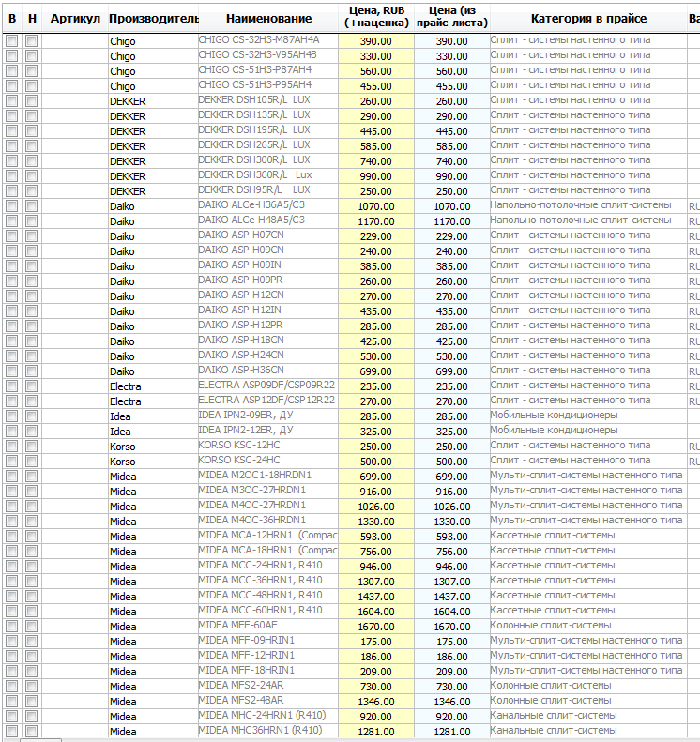The width and height of the screenshot is (700, 742).
Task: Select MIDEA MHC-24HRN1 (R410) name cell
Action: (x=268, y=717)
